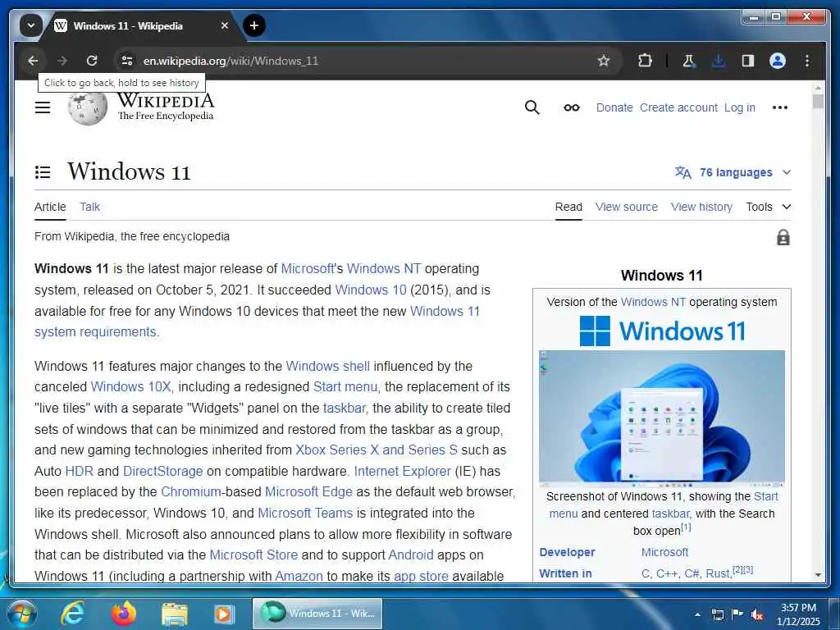Search Wikipedia with magnifier icon
Image resolution: width=840 pixels, height=630 pixels.
click(532, 107)
